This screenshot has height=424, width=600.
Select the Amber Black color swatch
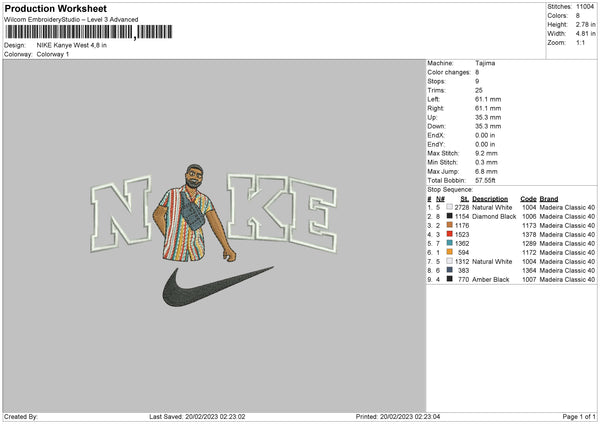coord(449,279)
